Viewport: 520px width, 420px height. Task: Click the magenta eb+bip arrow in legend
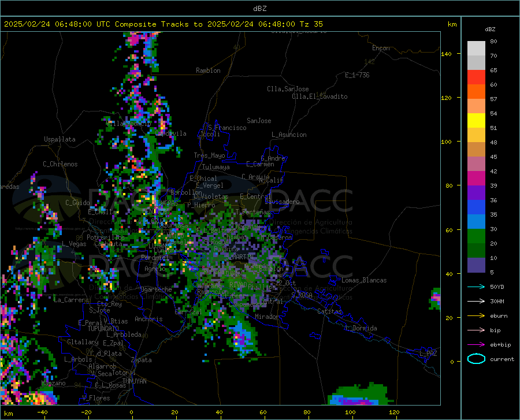476,344
